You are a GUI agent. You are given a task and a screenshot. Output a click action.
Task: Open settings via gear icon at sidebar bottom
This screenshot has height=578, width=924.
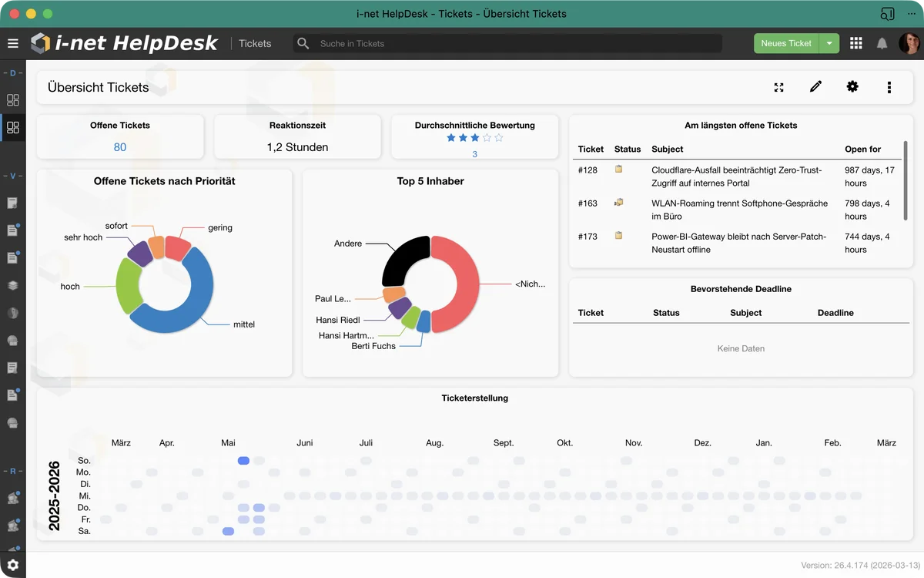[x=12, y=565]
